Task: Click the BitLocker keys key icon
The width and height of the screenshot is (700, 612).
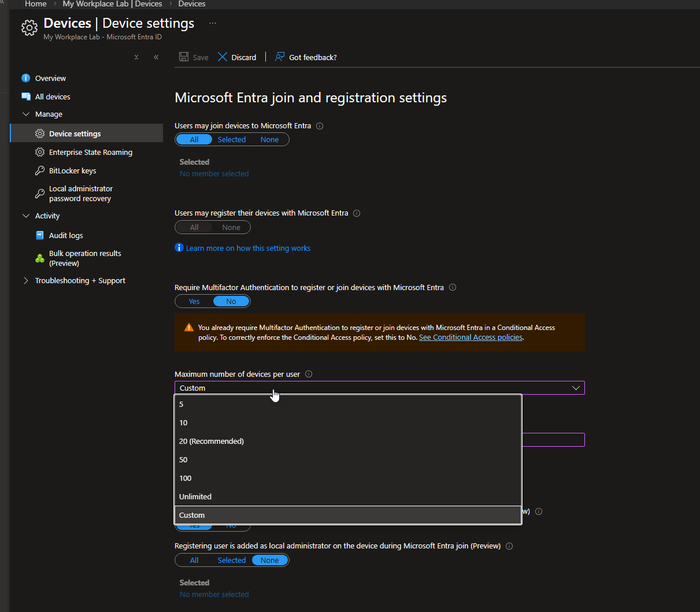Action: tap(40, 170)
